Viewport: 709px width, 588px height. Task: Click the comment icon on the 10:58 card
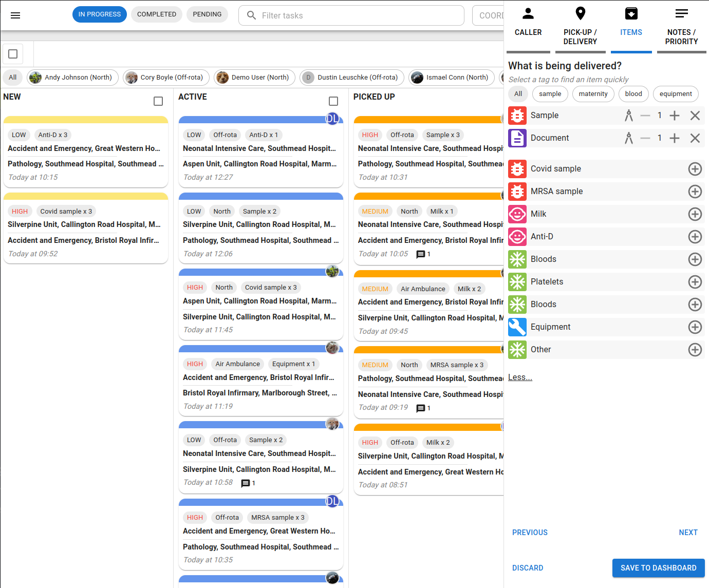coord(246,483)
